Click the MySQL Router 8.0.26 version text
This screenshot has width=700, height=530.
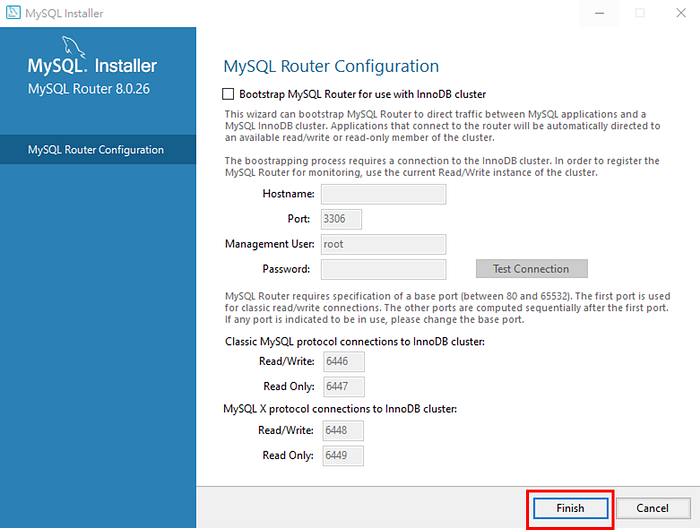tap(89, 89)
